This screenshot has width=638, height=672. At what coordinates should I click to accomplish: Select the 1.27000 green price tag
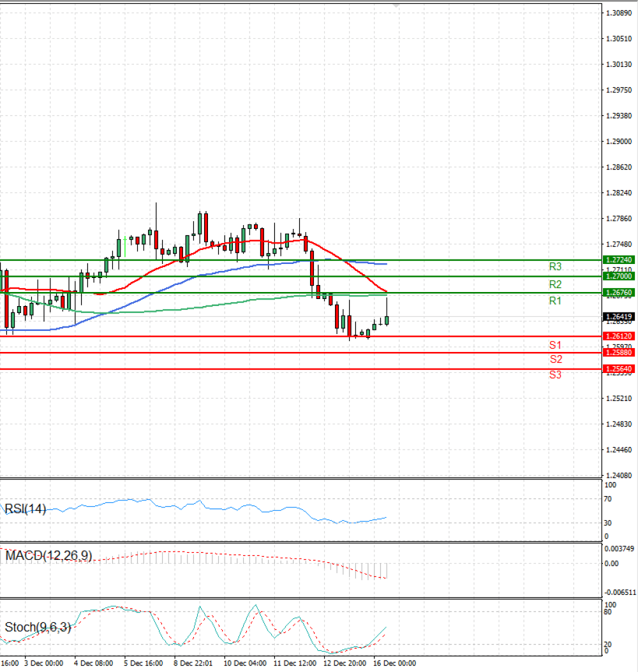tap(619, 276)
